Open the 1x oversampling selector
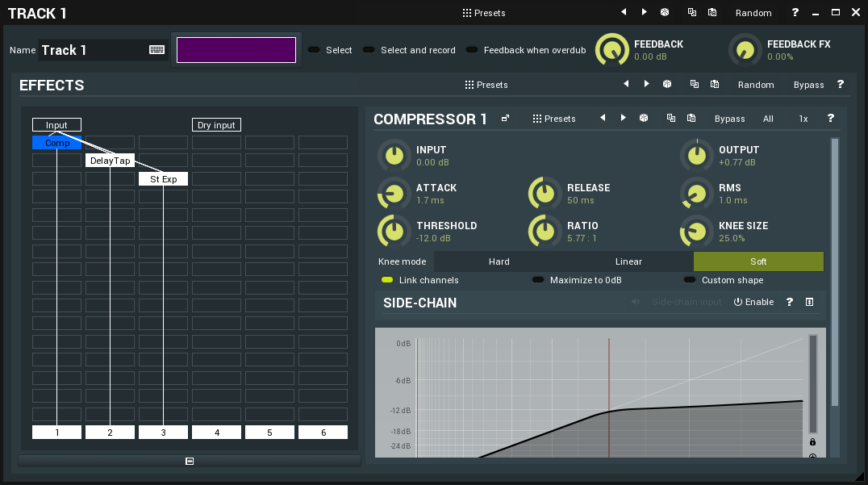Image resolution: width=868 pixels, height=485 pixels. [x=803, y=119]
